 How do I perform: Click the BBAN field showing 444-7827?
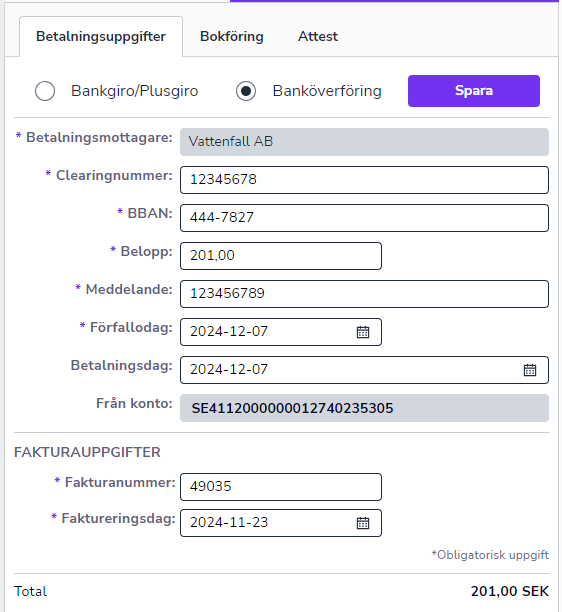click(x=364, y=218)
